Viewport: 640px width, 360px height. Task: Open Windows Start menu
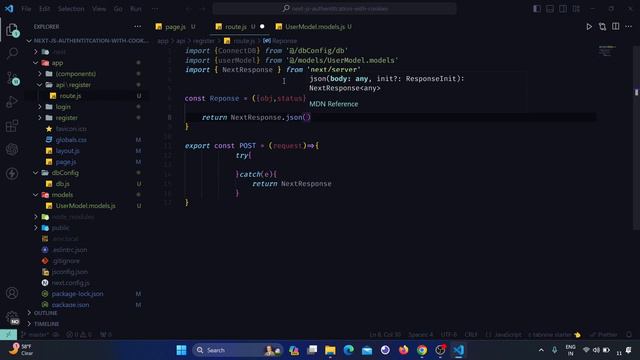point(181,350)
